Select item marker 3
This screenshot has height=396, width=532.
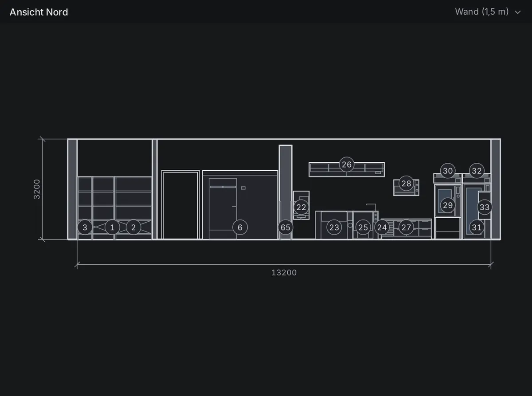click(85, 227)
